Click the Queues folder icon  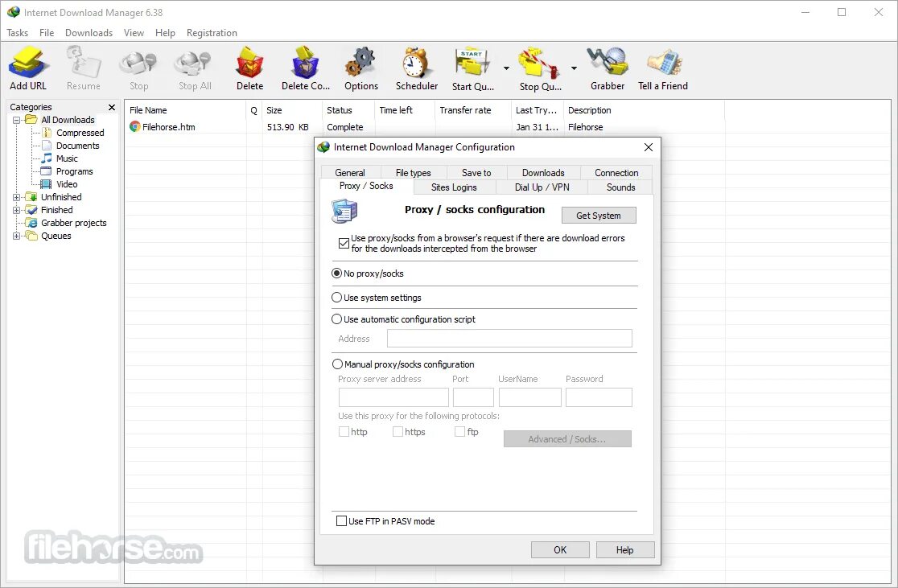tap(31, 236)
